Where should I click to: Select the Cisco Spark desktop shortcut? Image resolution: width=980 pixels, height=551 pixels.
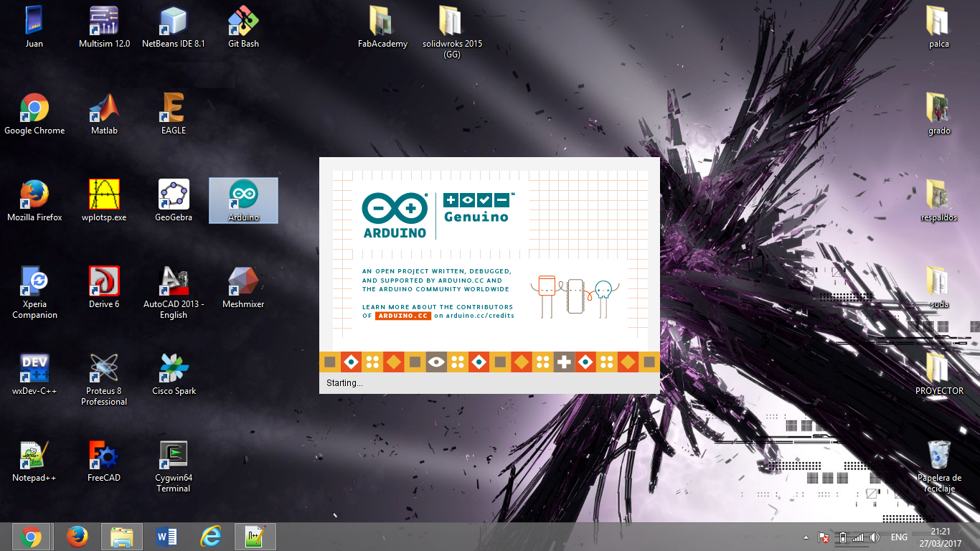(x=174, y=375)
